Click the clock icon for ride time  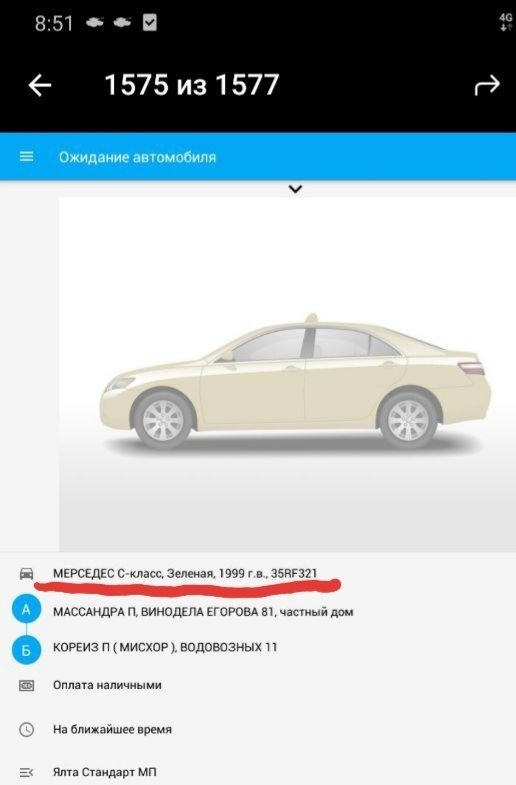(x=27, y=729)
